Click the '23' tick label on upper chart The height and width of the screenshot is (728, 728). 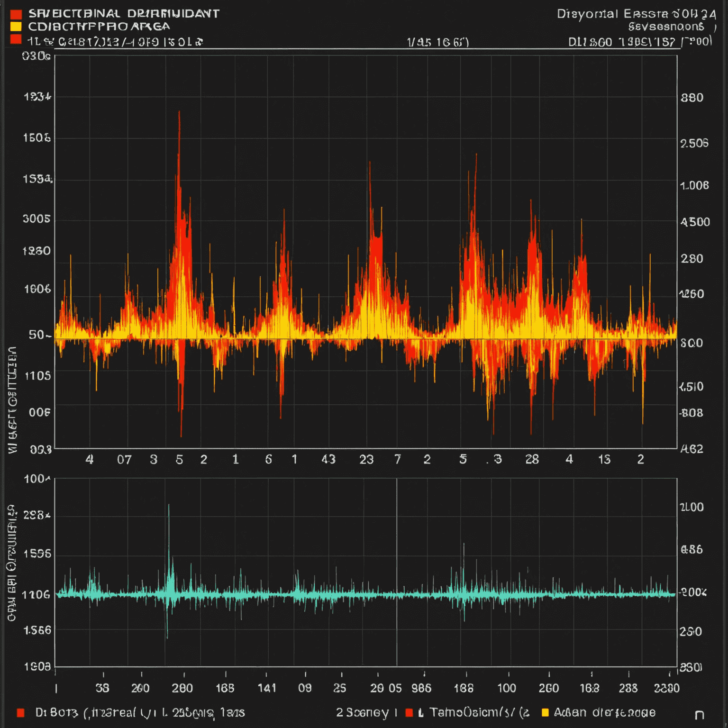[366, 459]
